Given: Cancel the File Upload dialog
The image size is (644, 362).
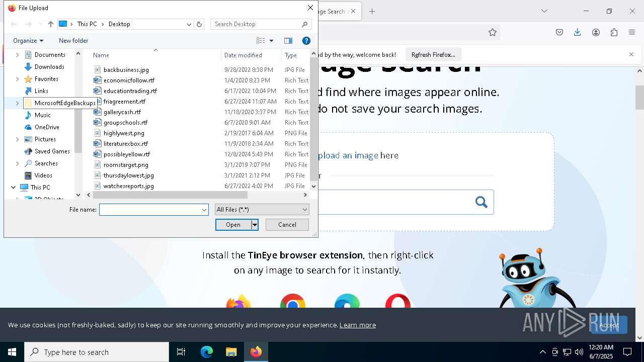Looking at the screenshot, I should [x=287, y=225].
